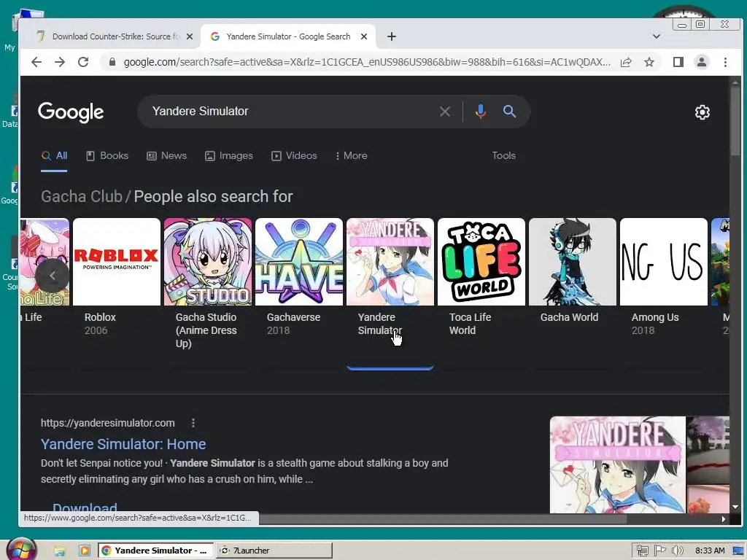Open the share page icon in address bar
This screenshot has width=747, height=560.
(x=626, y=62)
